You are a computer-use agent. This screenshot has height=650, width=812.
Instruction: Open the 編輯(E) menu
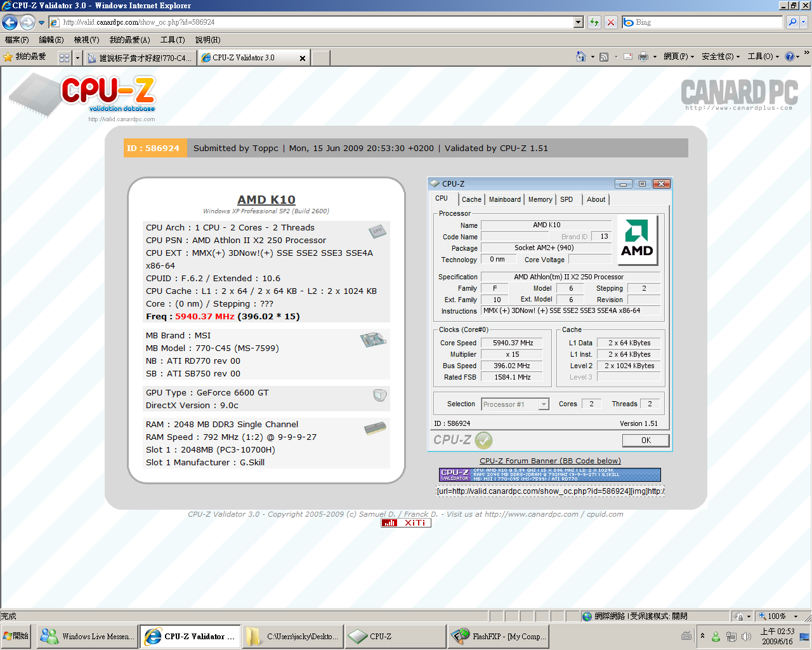[51, 39]
